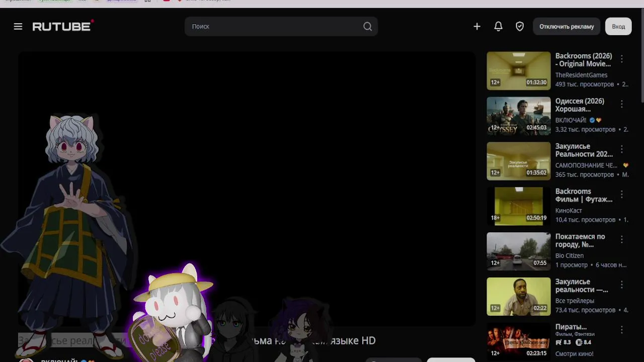Open options for Покатаемся по городу video
Screen dimensions: 644x362
point(622,240)
